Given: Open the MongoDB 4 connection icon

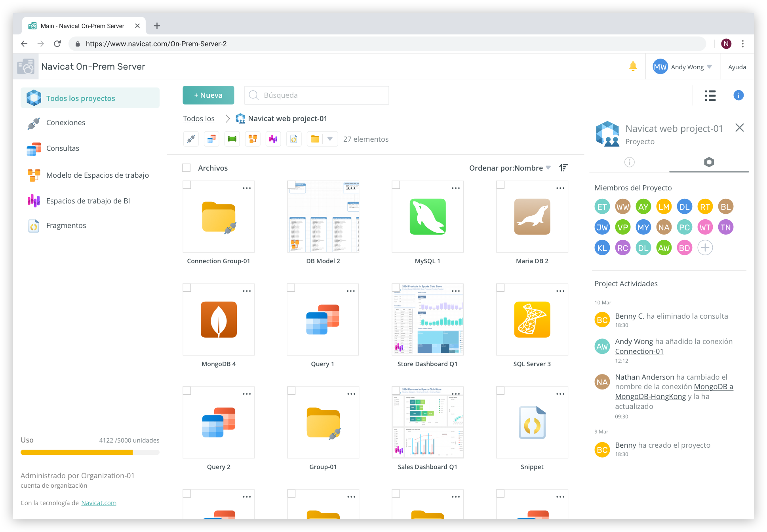Looking at the screenshot, I should click(219, 319).
